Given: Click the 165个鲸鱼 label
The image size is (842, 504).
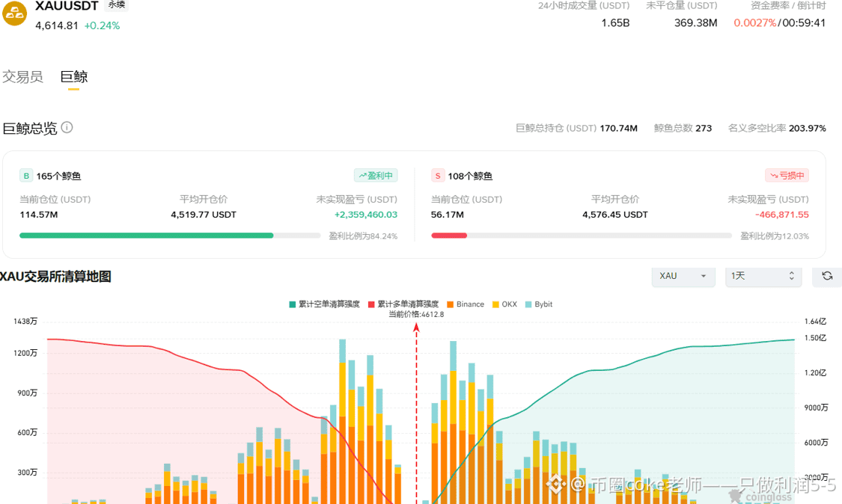Looking at the screenshot, I should (x=58, y=176).
